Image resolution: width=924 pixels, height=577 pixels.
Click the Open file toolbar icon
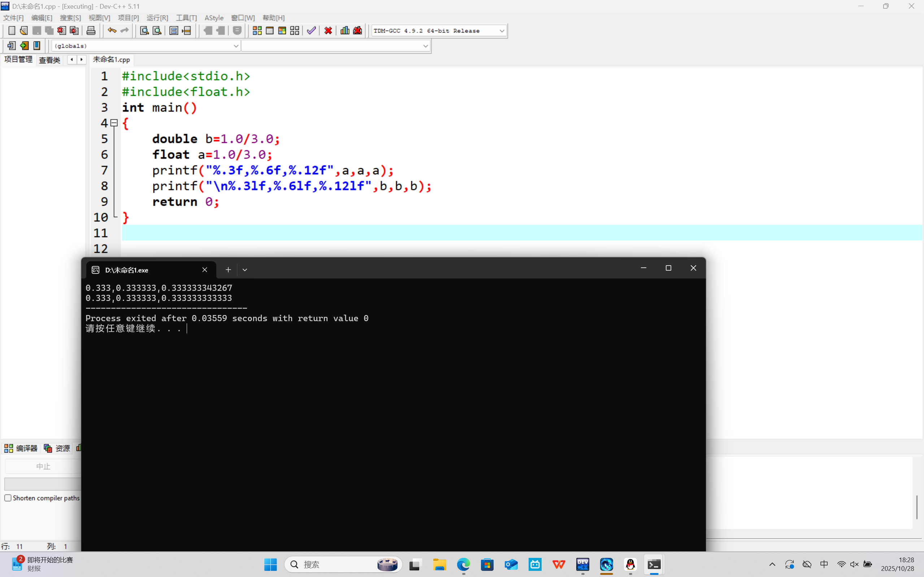tap(24, 31)
